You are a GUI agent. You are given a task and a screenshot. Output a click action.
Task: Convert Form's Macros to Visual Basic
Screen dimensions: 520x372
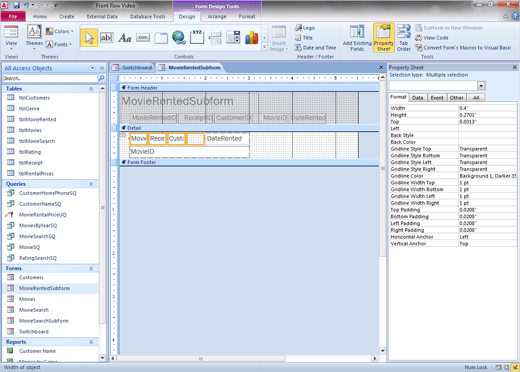pos(463,48)
